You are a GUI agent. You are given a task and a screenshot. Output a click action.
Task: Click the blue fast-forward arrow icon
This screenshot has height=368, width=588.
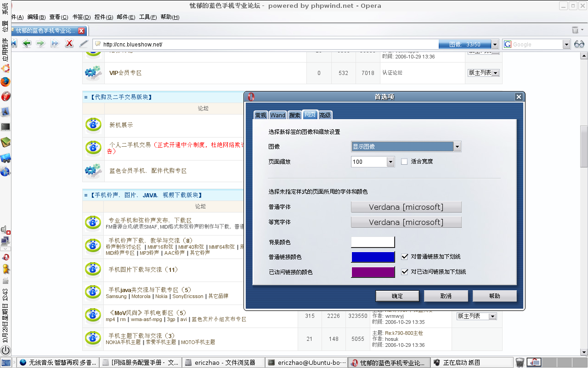pos(55,44)
